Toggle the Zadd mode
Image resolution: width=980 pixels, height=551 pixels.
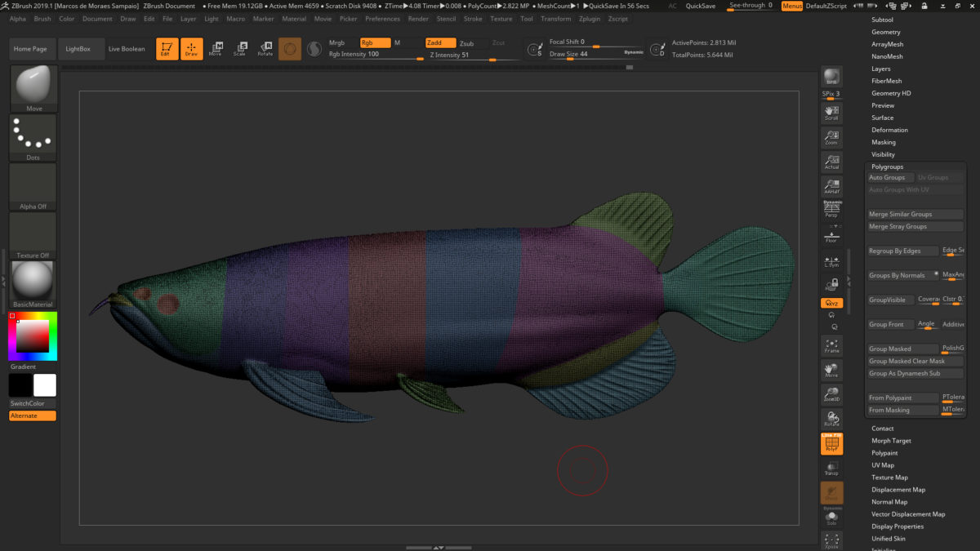click(x=439, y=42)
